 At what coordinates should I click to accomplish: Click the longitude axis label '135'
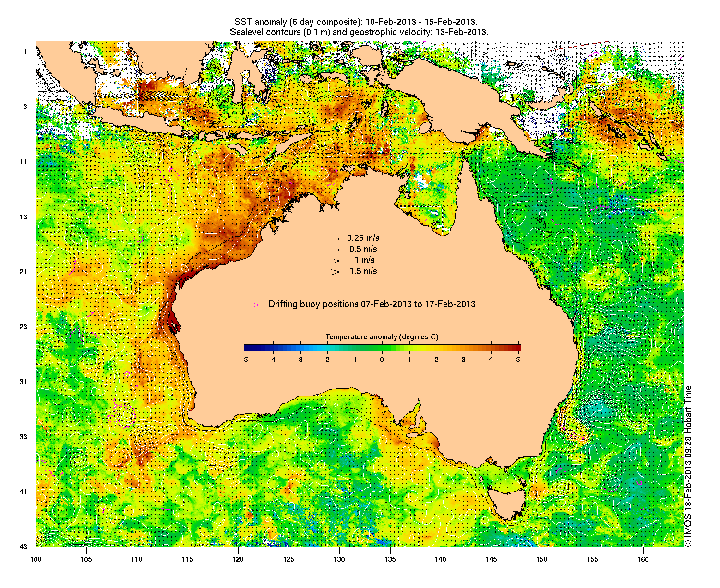pyautogui.click(x=390, y=559)
